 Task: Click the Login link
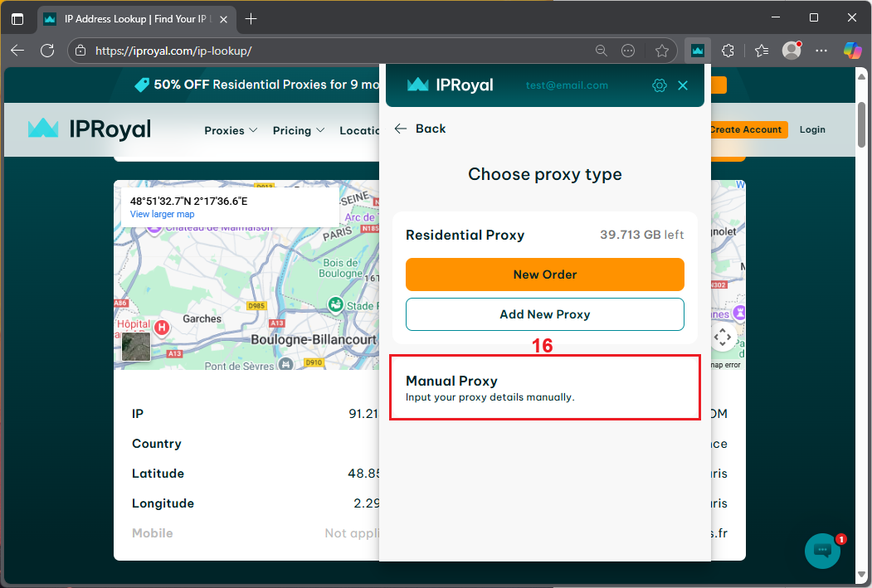(812, 129)
